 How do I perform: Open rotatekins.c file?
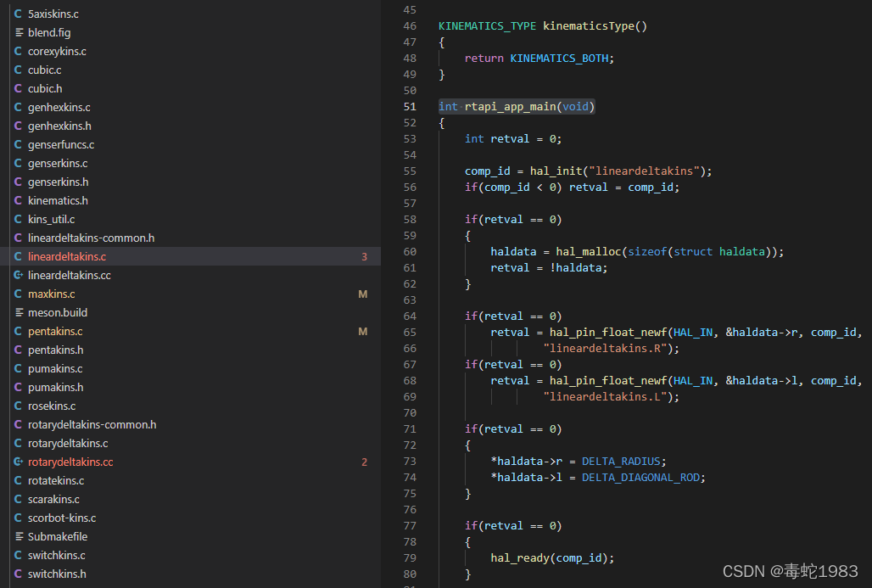tap(56, 480)
